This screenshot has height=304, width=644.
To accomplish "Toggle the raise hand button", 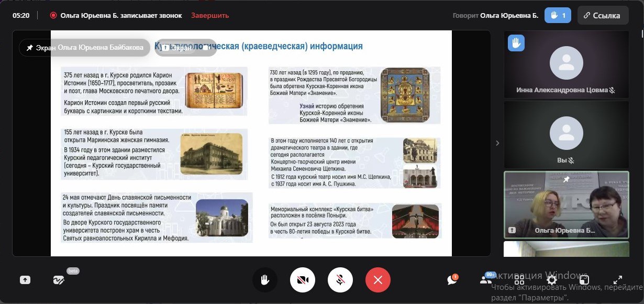I will (x=265, y=280).
